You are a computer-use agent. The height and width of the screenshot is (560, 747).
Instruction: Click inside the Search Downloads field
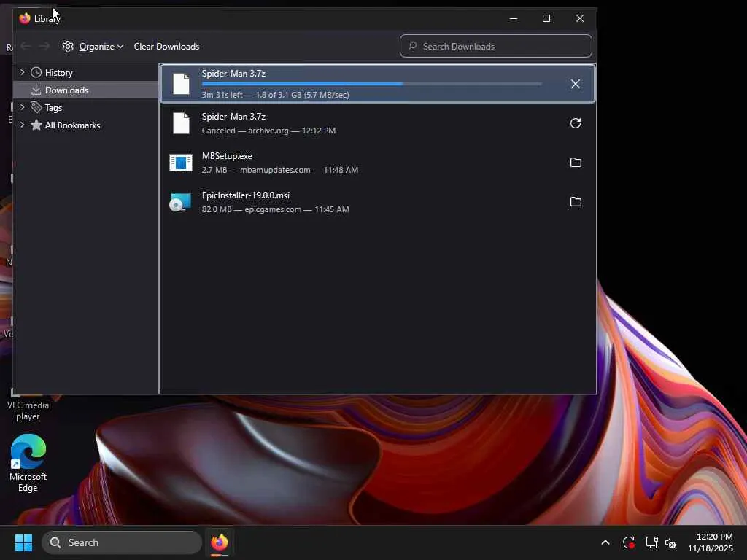coord(496,46)
